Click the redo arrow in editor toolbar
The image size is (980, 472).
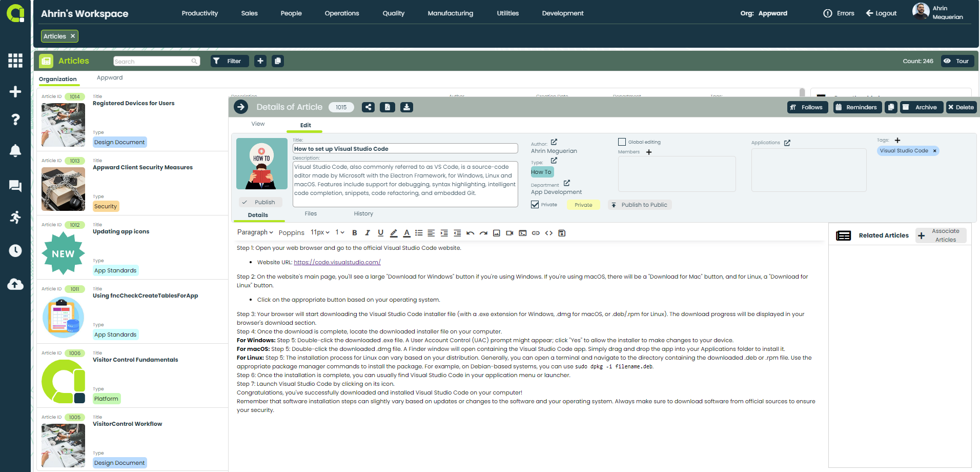tap(483, 233)
